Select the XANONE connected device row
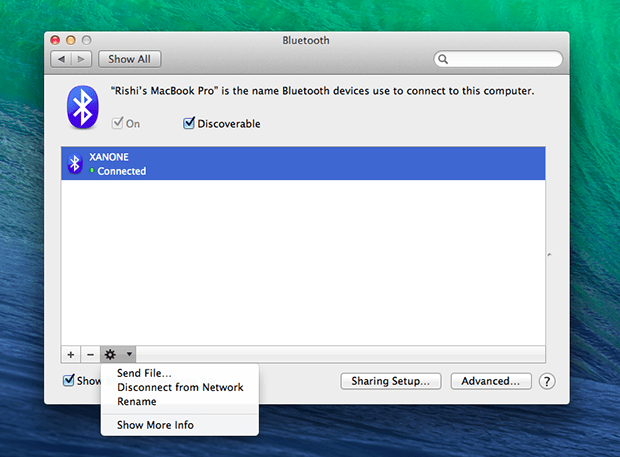The height and width of the screenshot is (457, 620). 300,164
